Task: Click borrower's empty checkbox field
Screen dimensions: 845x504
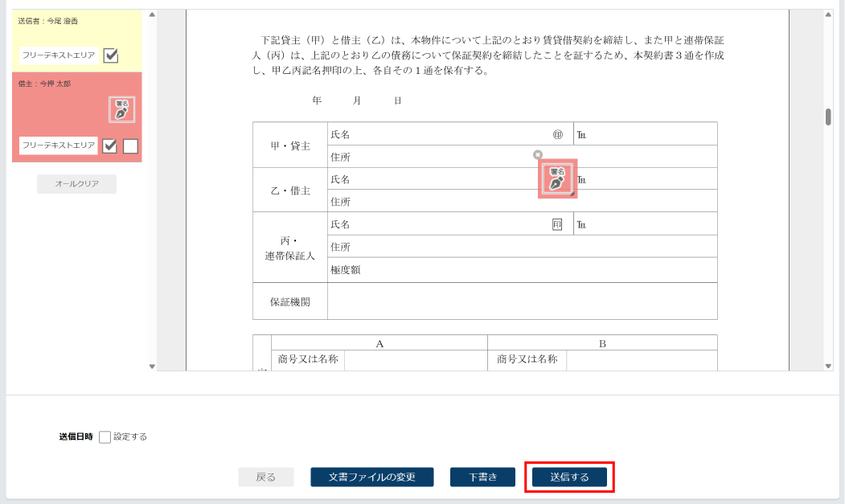Action: (x=130, y=145)
